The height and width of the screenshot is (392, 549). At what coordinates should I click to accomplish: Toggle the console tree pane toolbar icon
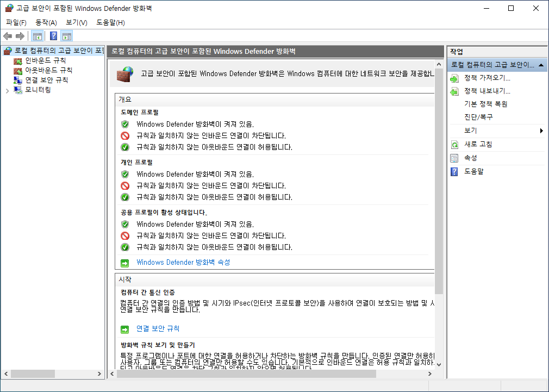[37, 36]
